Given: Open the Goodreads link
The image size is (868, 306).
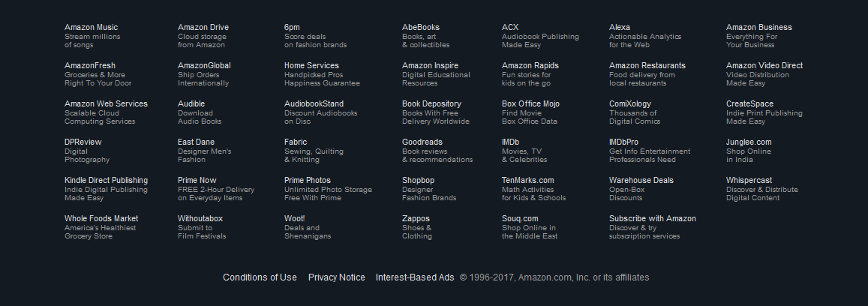Looking at the screenshot, I should click(x=422, y=142).
